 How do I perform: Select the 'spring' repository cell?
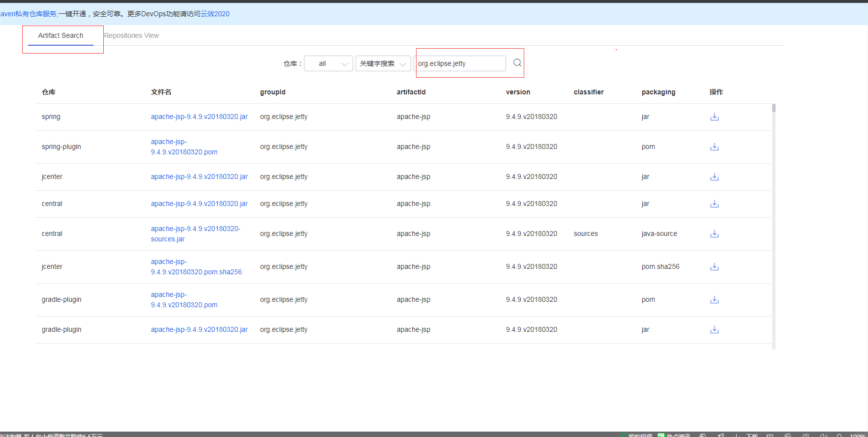(51, 117)
